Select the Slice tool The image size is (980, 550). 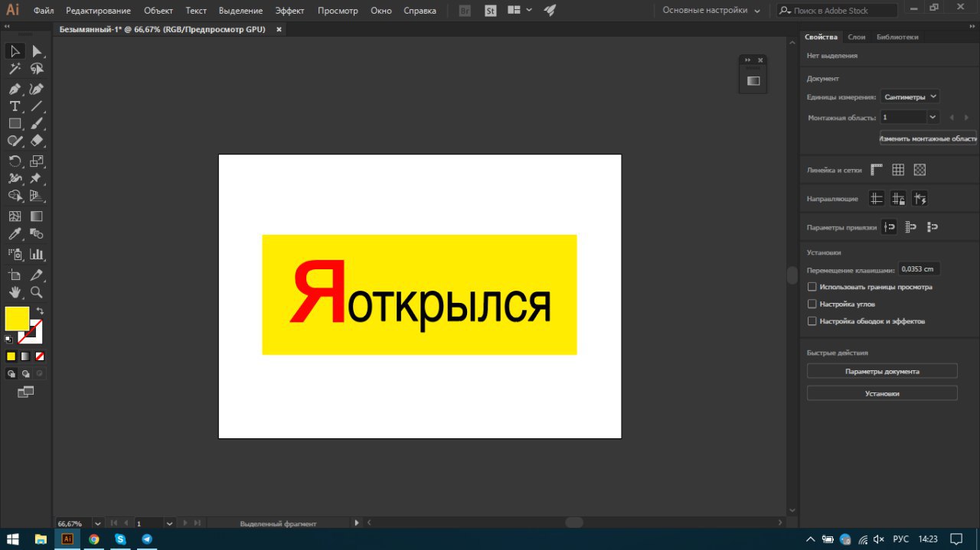pos(36,275)
